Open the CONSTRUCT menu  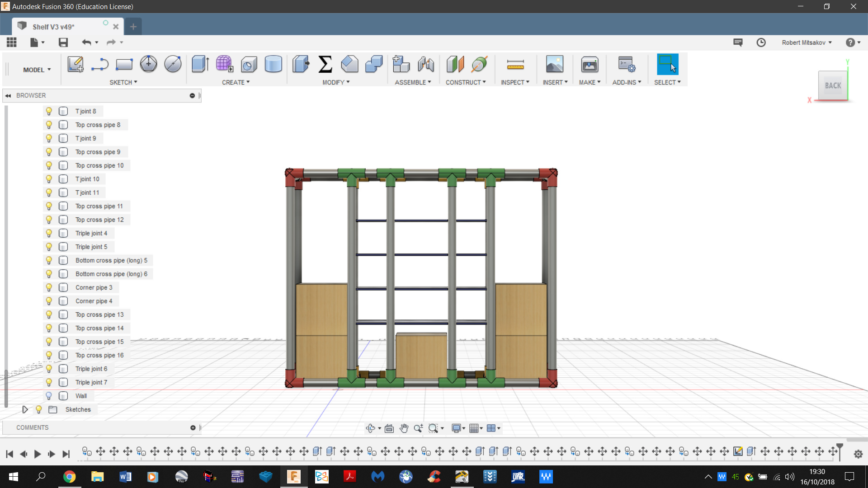pos(466,82)
